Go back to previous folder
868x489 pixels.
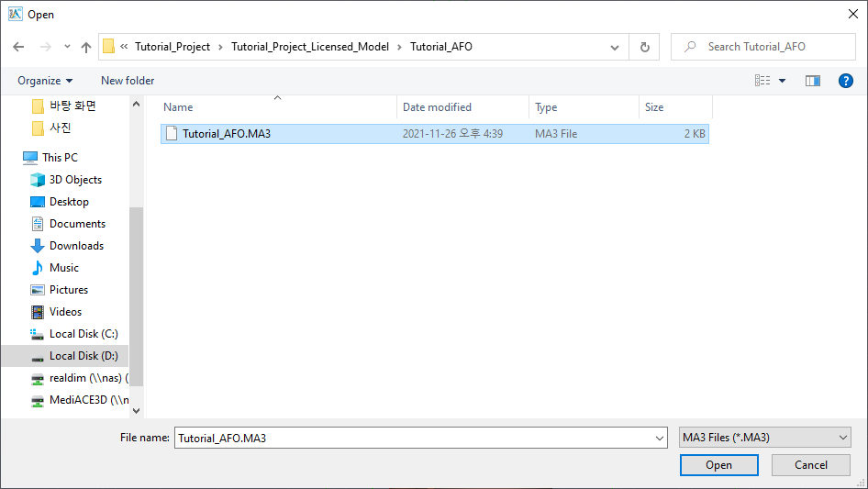[18, 47]
